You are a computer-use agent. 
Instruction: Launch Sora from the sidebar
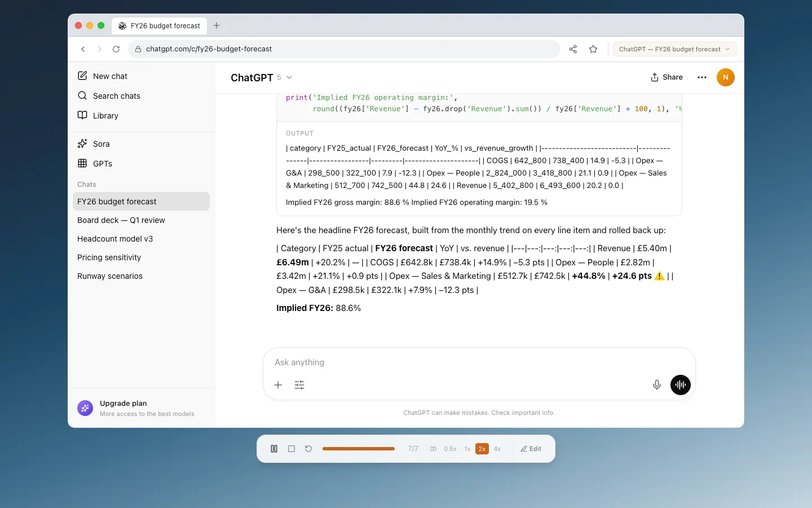[x=101, y=144]
